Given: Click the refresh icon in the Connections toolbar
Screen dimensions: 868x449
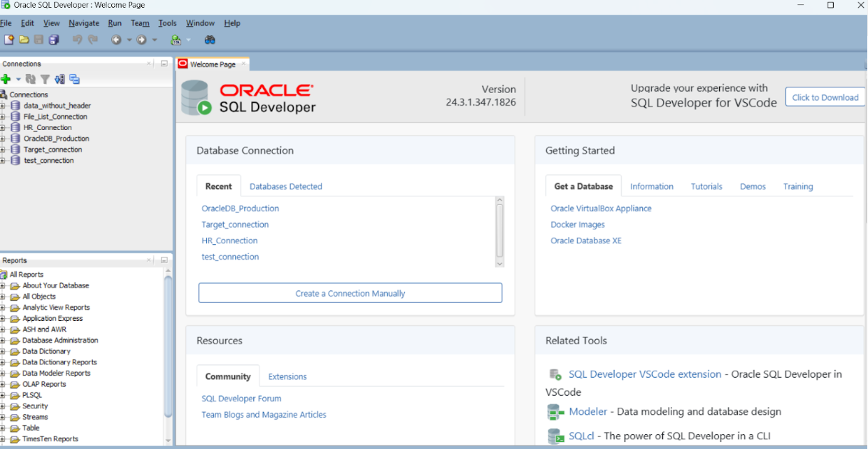Looking at the screenshot, I should tap(30, 78).
